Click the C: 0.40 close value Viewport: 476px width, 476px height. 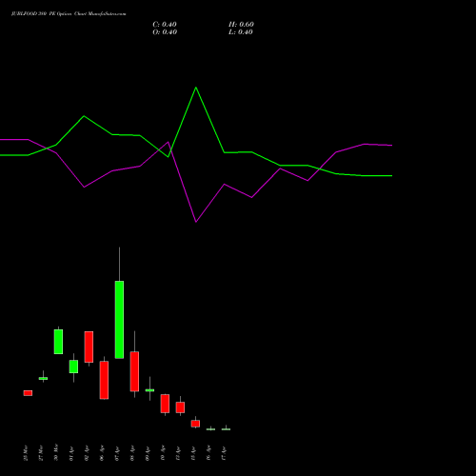point(165,25)
